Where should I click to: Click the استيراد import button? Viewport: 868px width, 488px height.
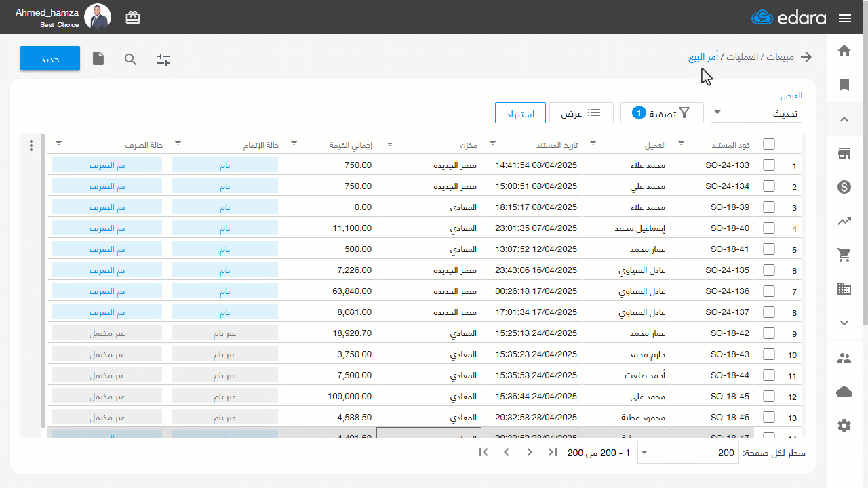(x=520, y=113)
